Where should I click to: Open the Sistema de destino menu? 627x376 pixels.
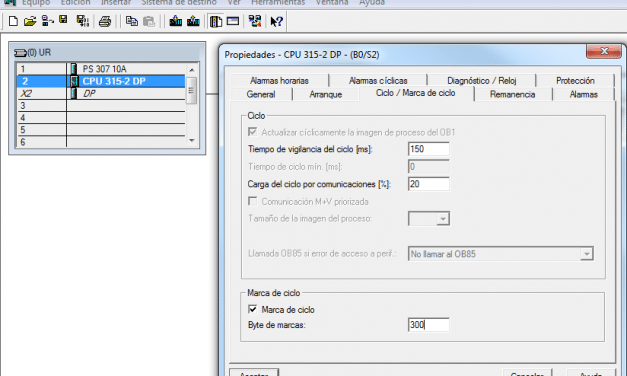pos(179,2)
